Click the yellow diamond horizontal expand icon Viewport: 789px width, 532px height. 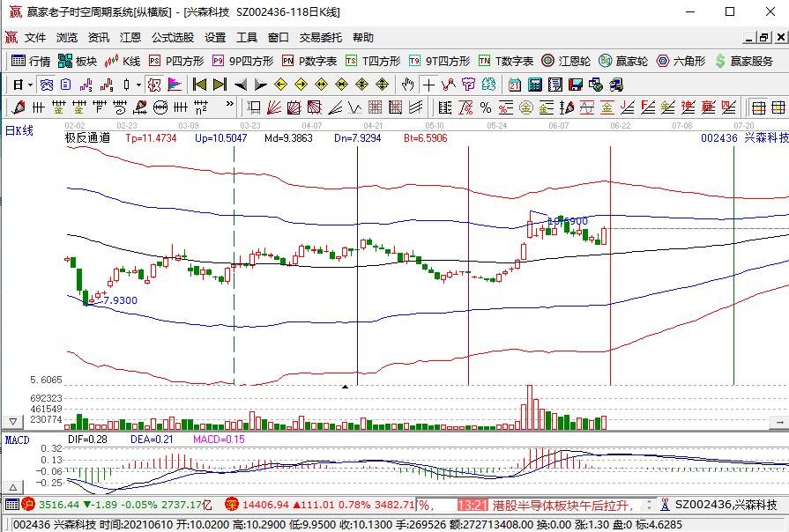(321, 85)
